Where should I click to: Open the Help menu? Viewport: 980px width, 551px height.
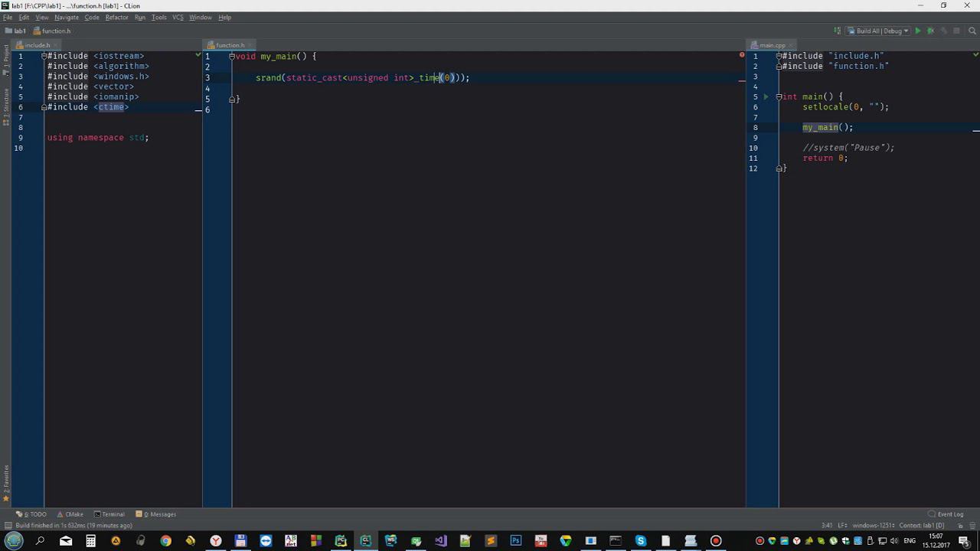coord(224,17)
